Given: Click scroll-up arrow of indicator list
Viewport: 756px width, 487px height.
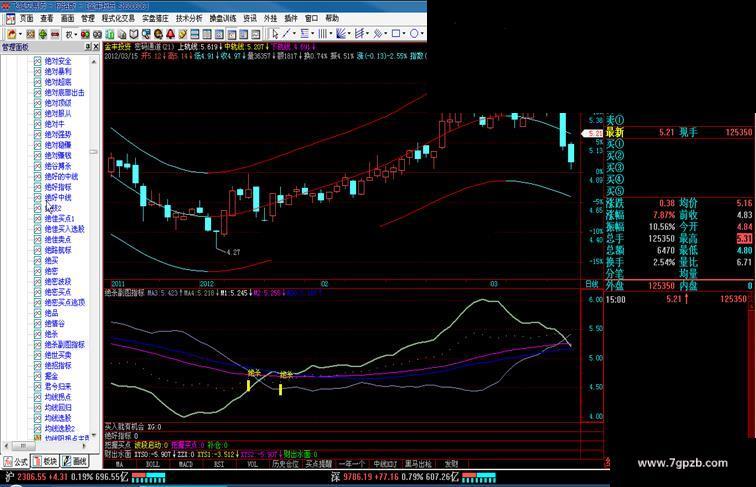Looking at the screenshot, I should pyautogui.click(x=94, y=62).
